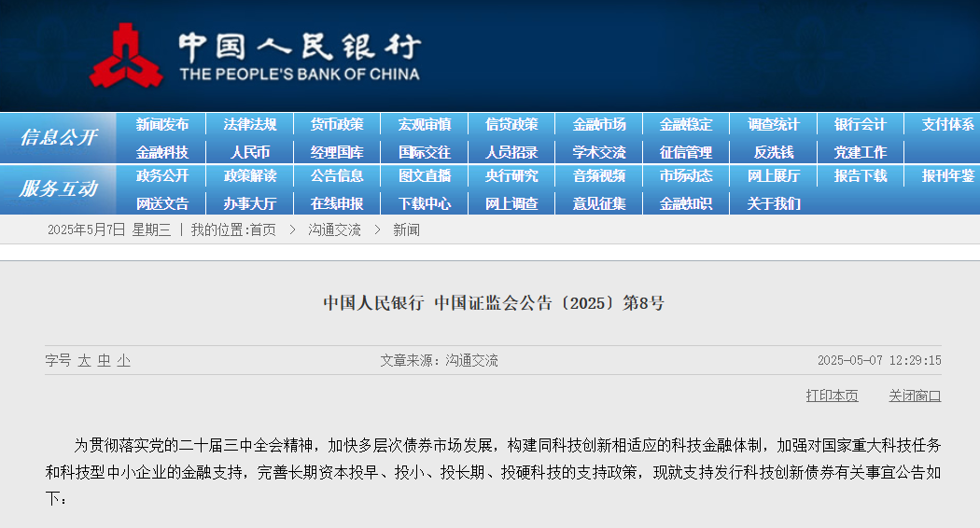Open 央行研究 menu item
This screenshot has height=528, width=980.
coord(511,176)
